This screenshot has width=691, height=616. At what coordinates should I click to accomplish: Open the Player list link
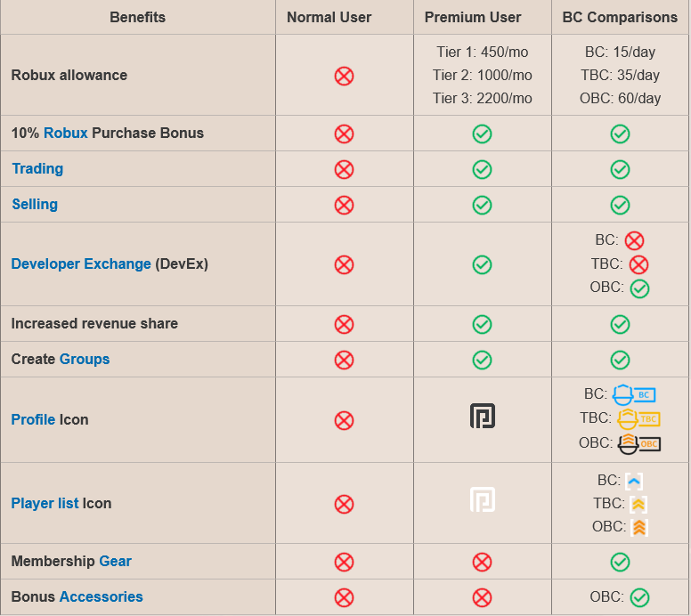pos(45,504)
